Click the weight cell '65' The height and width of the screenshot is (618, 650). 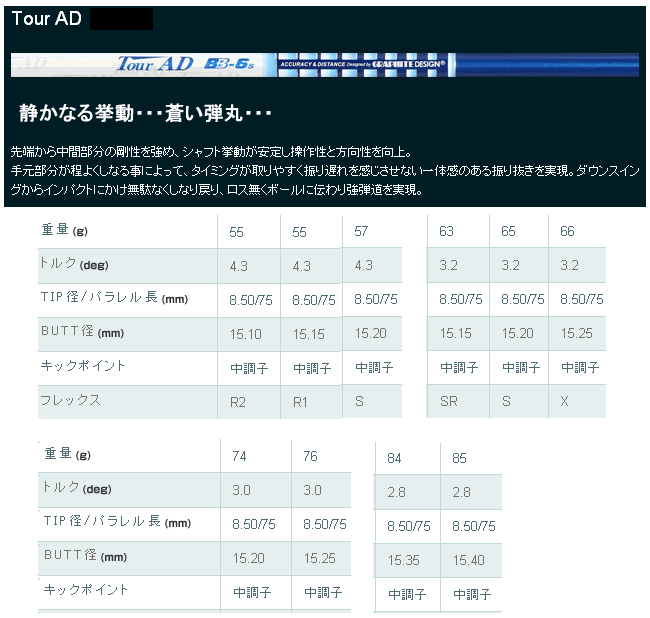click(508, 231)
